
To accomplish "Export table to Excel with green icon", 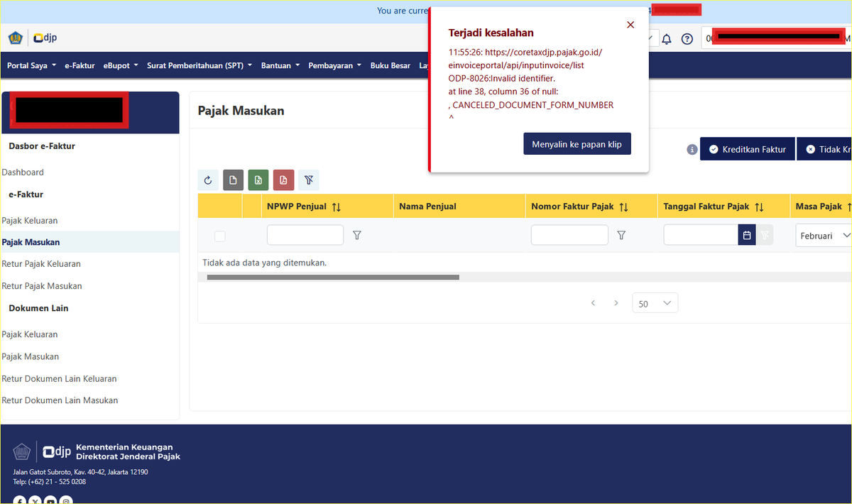I will 258,180.
